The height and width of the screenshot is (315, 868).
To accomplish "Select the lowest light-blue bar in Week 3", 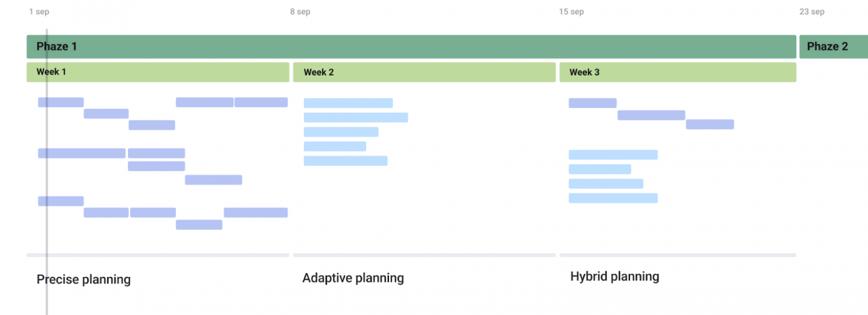I will pyautogui.click(x=613, y=198).
